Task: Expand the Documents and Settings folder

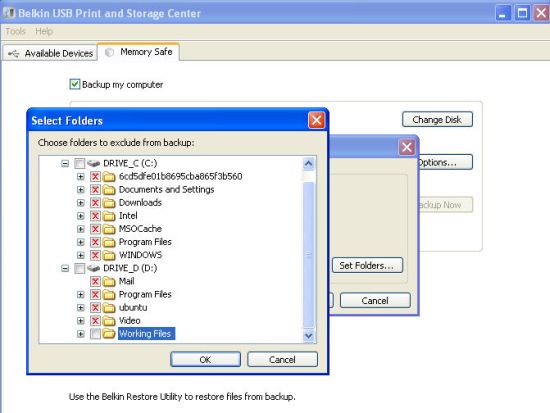Action: click(81, 190)
